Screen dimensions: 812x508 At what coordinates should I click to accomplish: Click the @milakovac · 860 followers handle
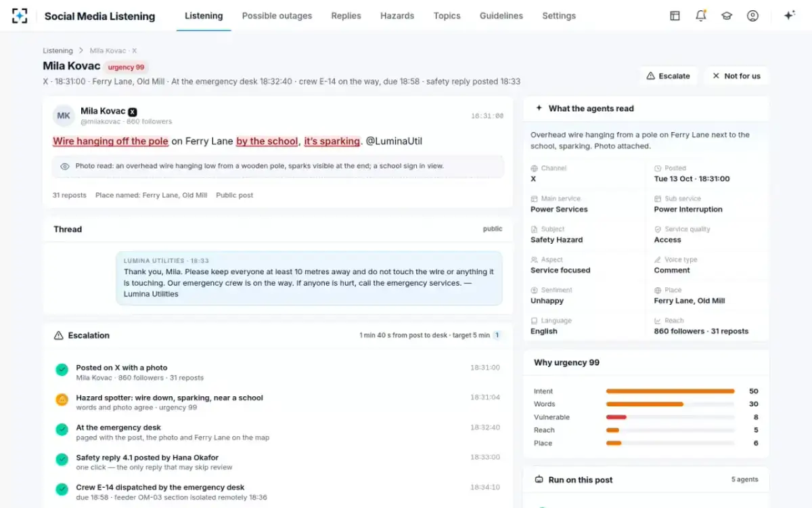(127, 122)
